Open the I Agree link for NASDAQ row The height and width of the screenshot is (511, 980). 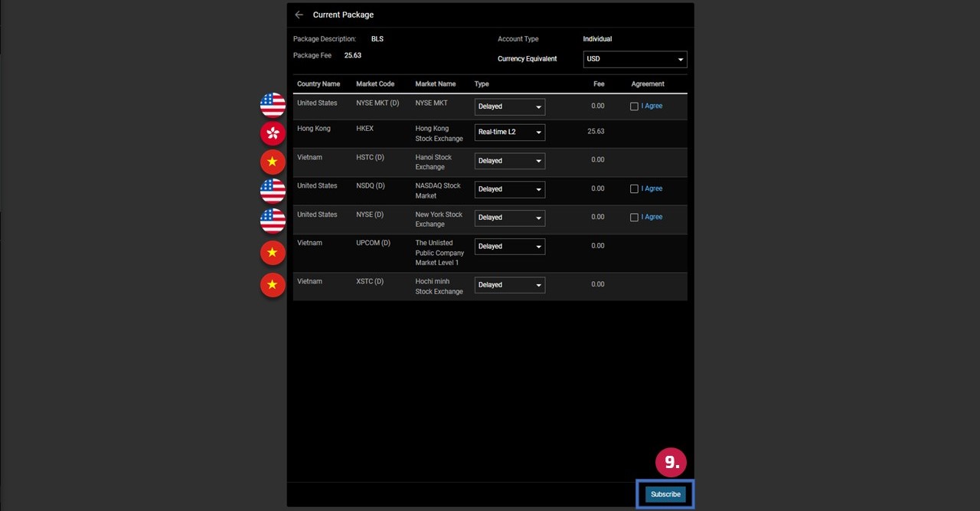(652, 188)
